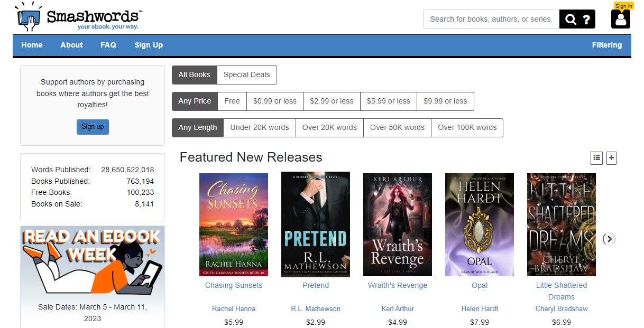The height and width of the screenshot is (328, 644).
Task: Filter length to Under 20K words
Action: (260, 128)
